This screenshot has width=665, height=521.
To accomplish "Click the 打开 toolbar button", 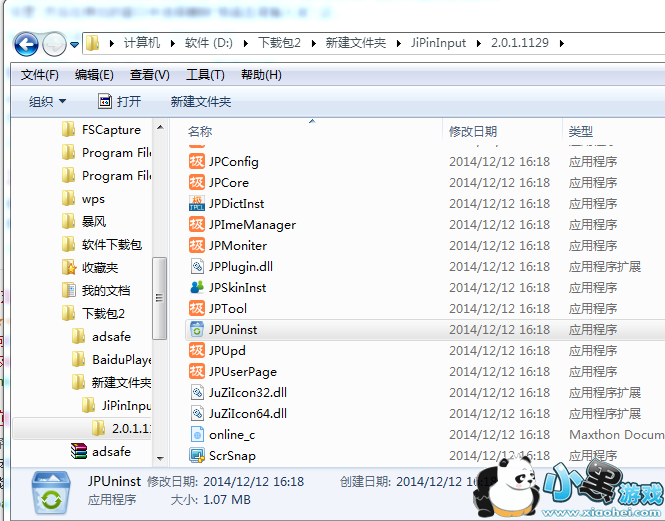I will pyautogui.click(x=120, y=101).
